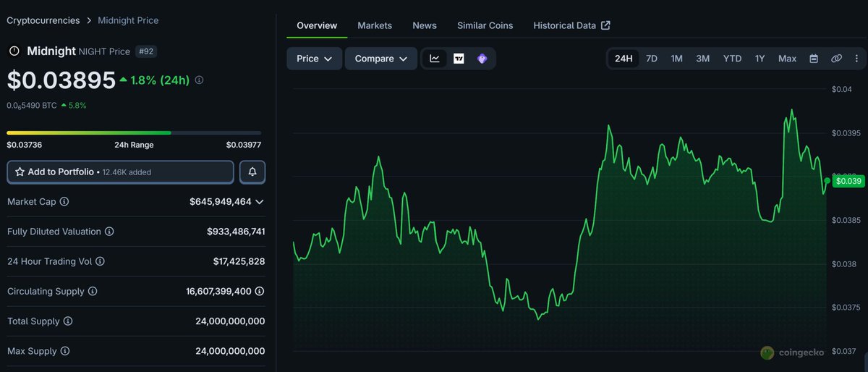Click info icon beside Total Supply
Screen dimensions: 868x372
pyautogui.click(x=68, y=321)
